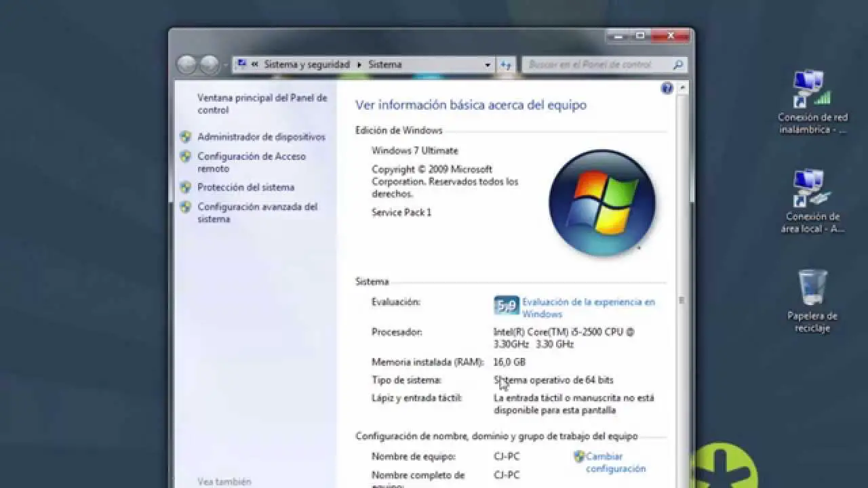
Task: Open Protección del sistema link
Action: [245, 187]
